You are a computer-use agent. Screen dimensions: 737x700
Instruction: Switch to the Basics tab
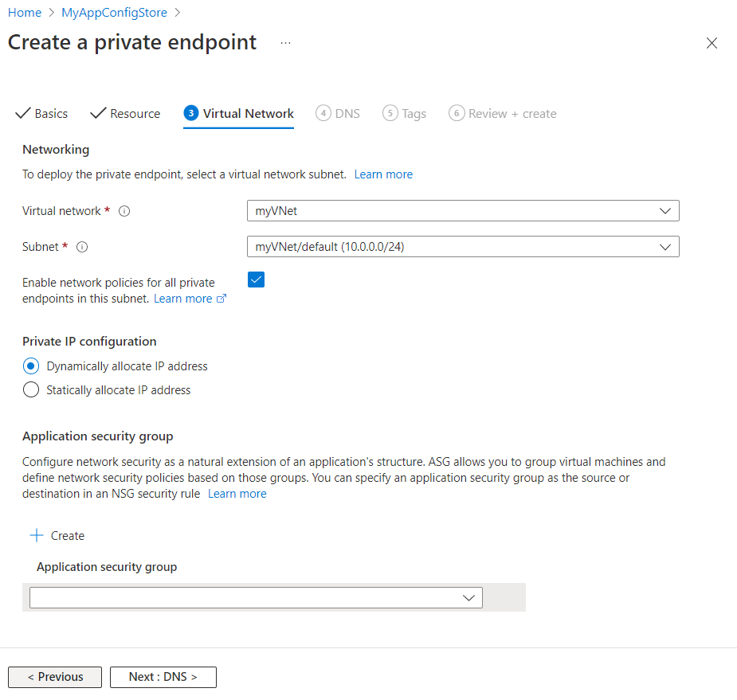click(x=42, y=114)
